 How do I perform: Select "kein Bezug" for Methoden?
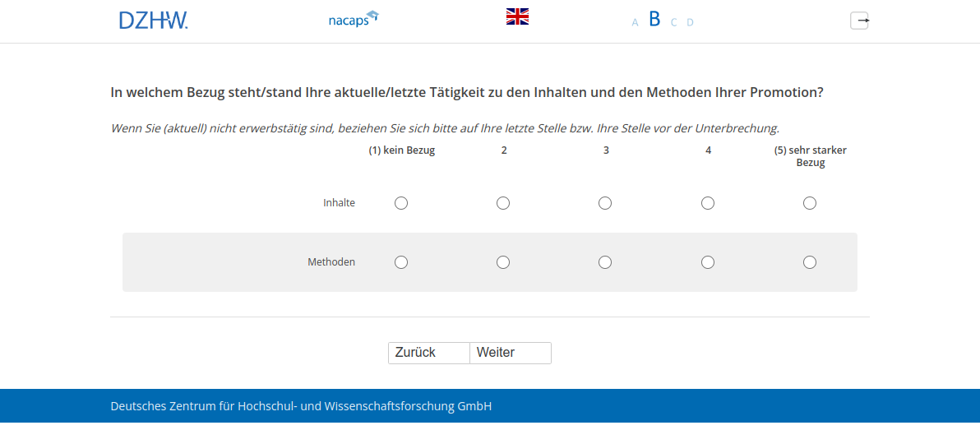(401, 262)
